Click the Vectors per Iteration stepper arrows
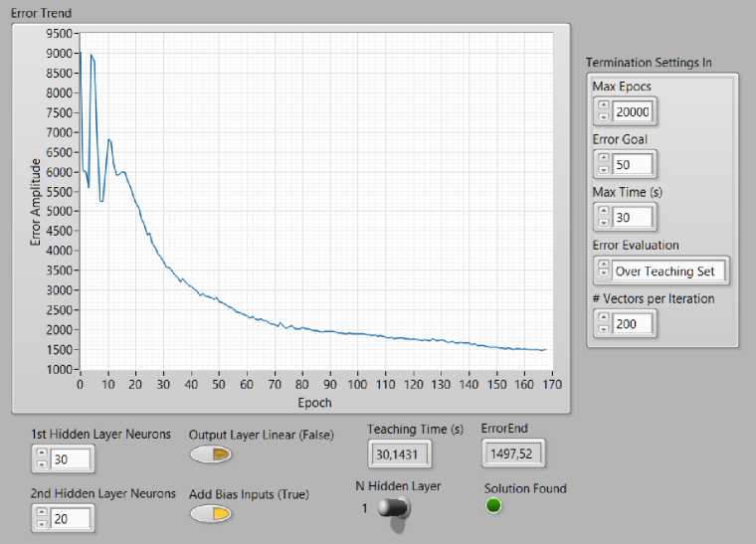This screenshot has height=544, width=756. tap(602, 322)
